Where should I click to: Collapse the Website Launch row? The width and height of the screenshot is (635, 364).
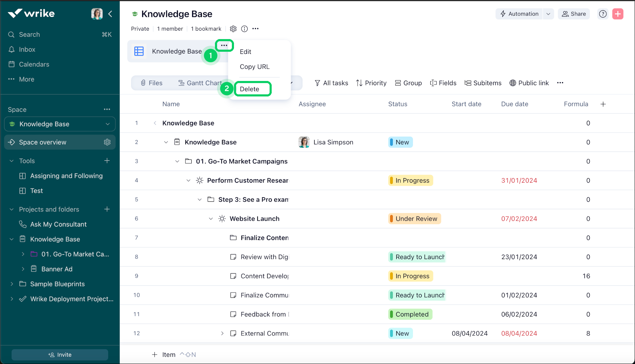click(x=211, y=219)
